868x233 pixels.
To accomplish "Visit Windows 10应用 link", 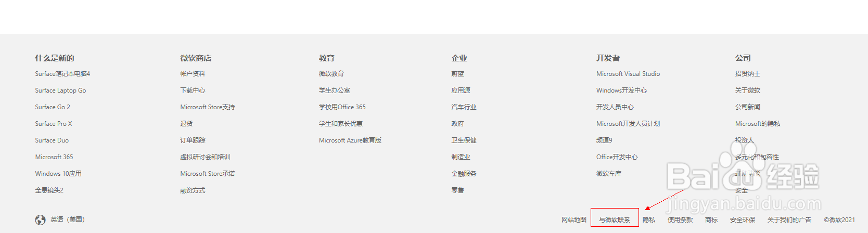I will point(58,174).
